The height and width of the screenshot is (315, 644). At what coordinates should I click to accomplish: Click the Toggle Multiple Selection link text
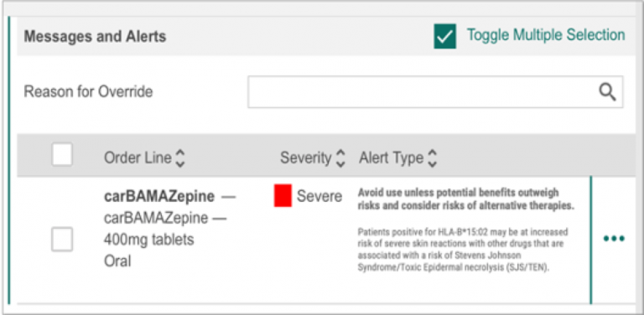546,35
